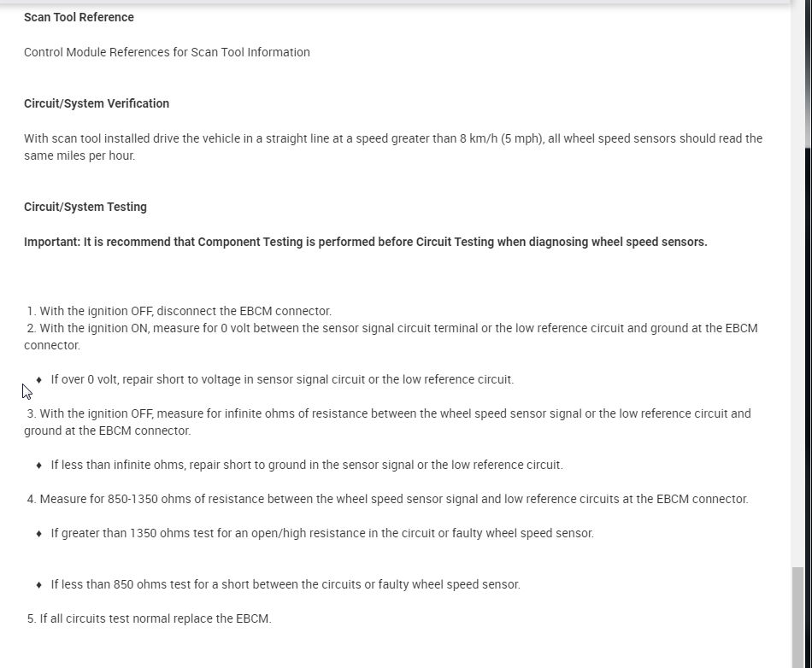Click the Circuit/System Verification heading
The height and width of the screenshot is (668, 812).
(97, 103)
